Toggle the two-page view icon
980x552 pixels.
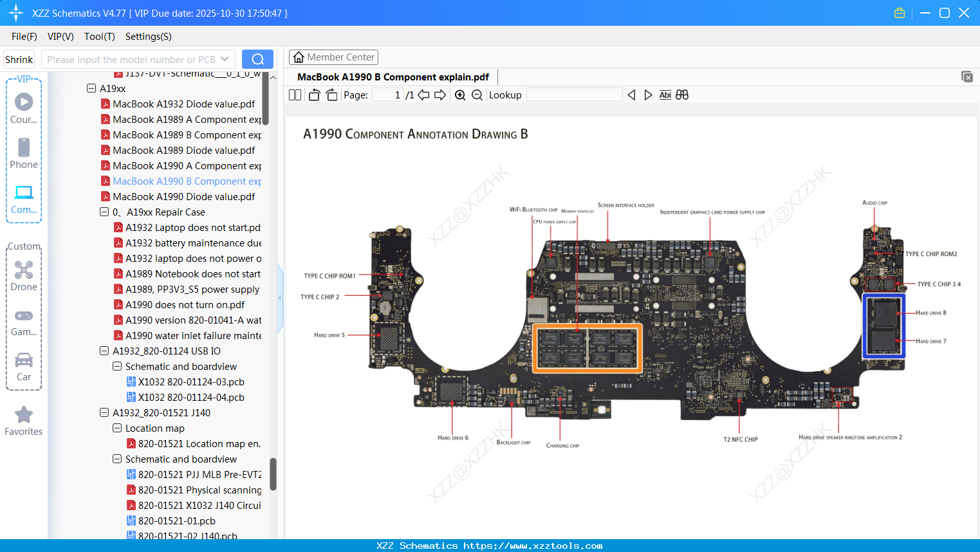(x=295, y=95)
